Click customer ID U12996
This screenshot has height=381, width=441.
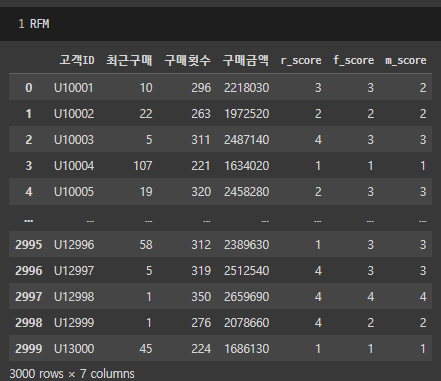coord(74,245)
